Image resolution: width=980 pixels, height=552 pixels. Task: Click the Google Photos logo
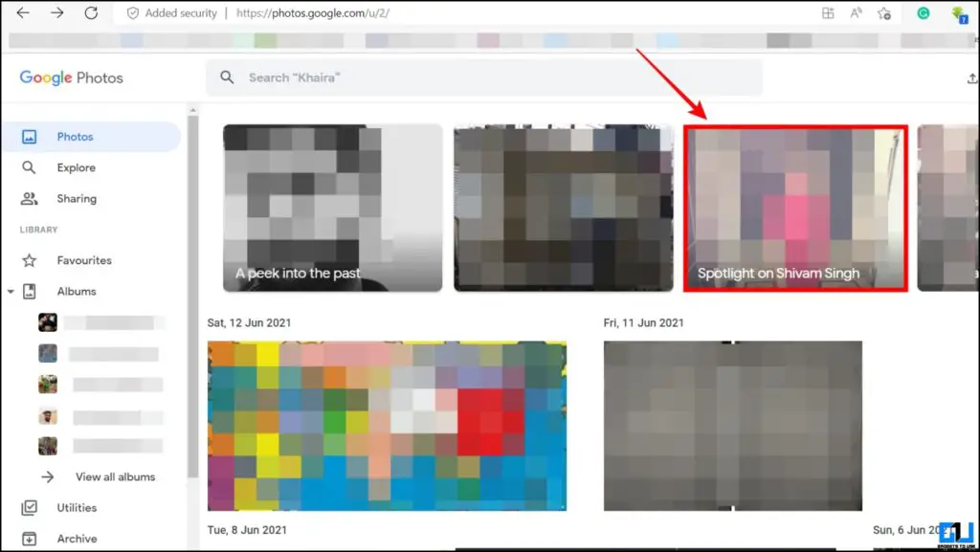point(71,77)
